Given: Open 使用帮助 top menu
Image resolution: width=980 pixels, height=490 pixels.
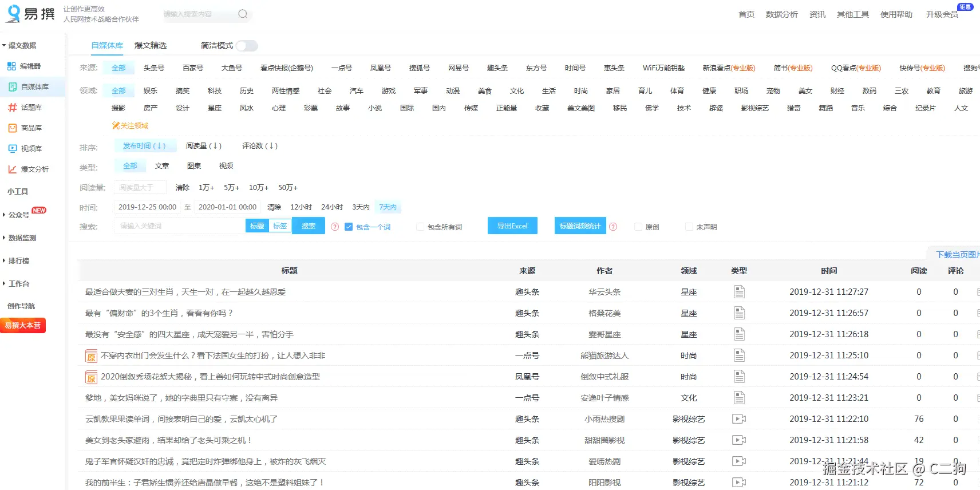Looking at the screenshot, I should [x=896, y=14].
